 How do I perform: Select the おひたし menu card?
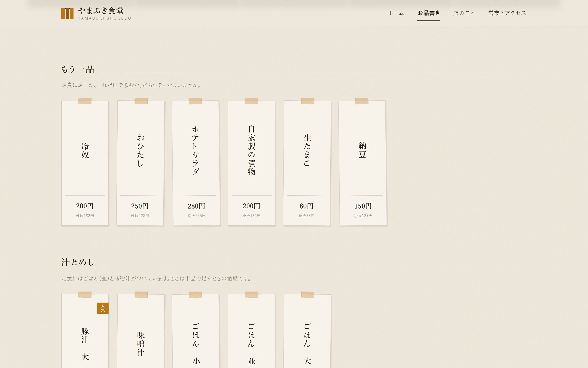coord(140,163)
